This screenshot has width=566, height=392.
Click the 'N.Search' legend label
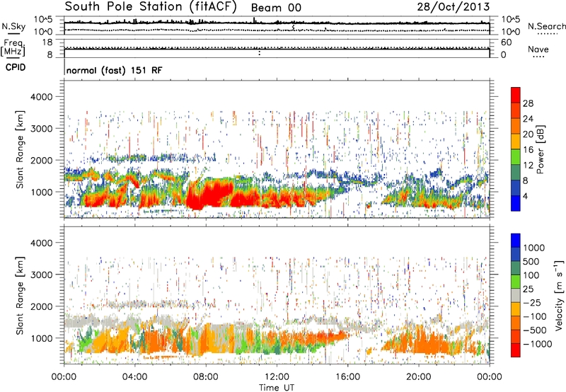[x=546, y=26]
